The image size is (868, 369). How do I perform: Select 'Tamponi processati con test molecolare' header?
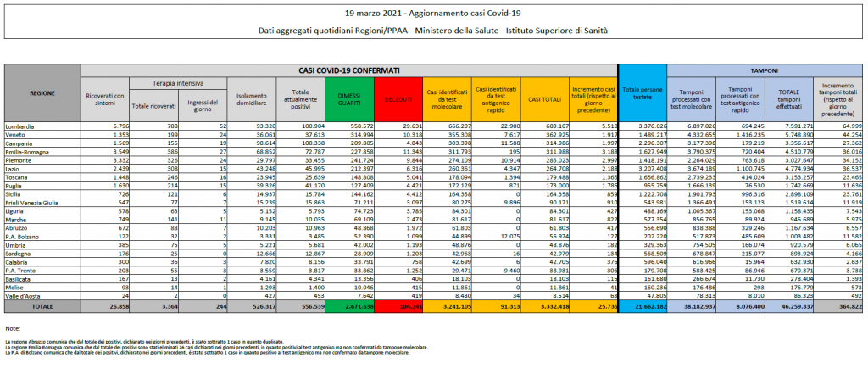tap(692, 99)
